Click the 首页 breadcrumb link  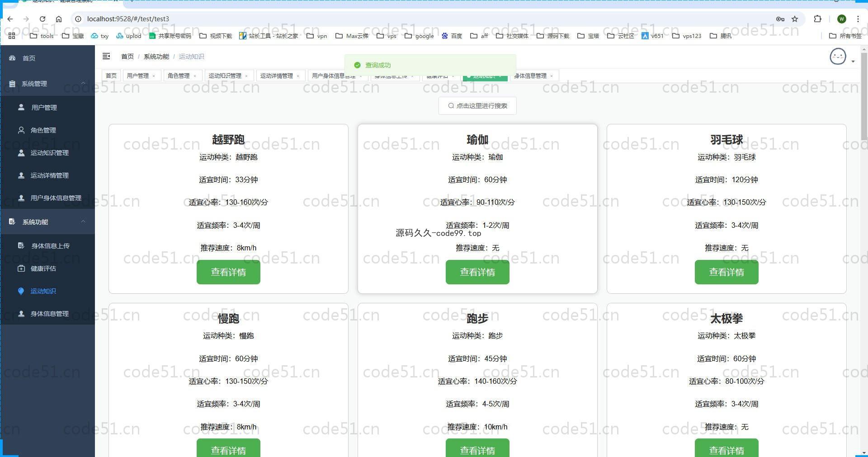(127, 57)
